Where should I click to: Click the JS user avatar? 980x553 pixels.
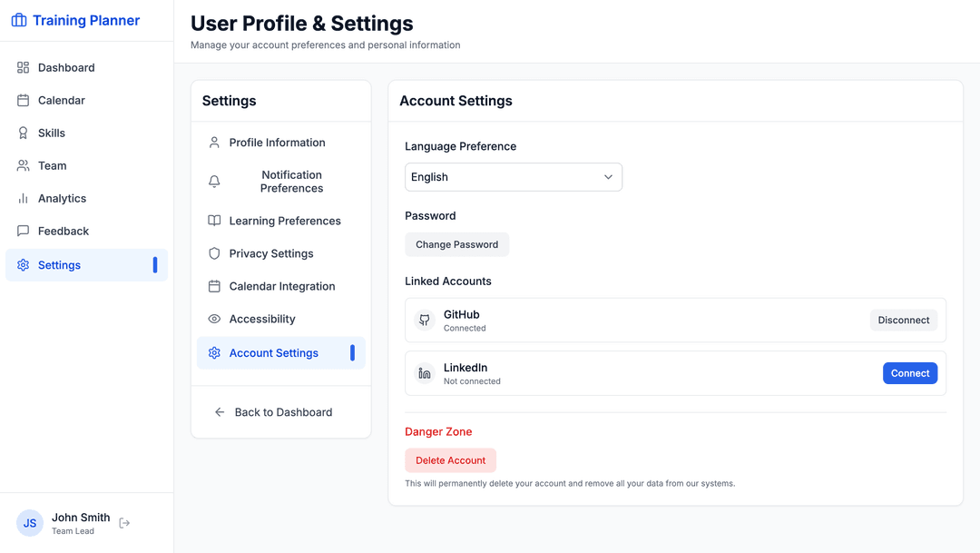(x=30, y=523)
